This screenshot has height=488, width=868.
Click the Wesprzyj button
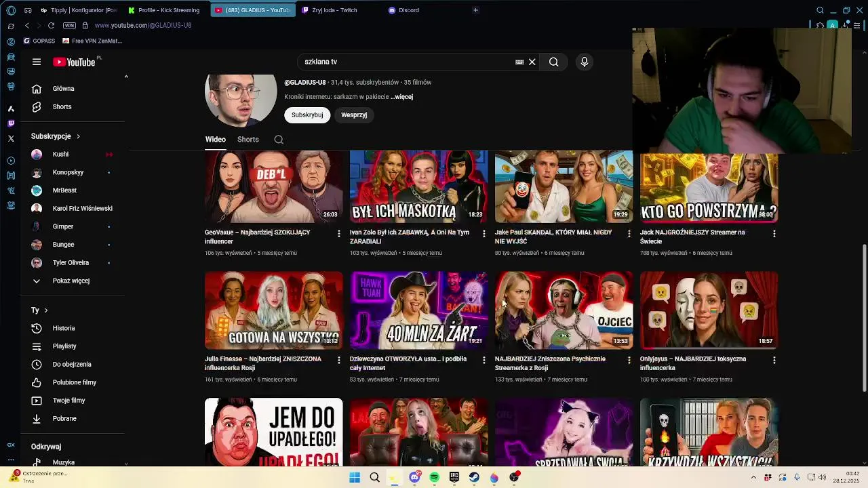[x=354, y=115]
